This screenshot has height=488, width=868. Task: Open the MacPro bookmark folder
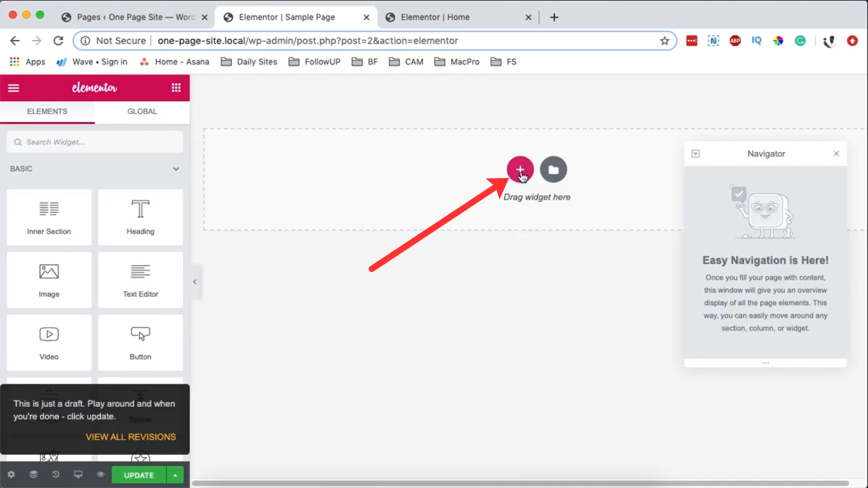coord(457,62)
